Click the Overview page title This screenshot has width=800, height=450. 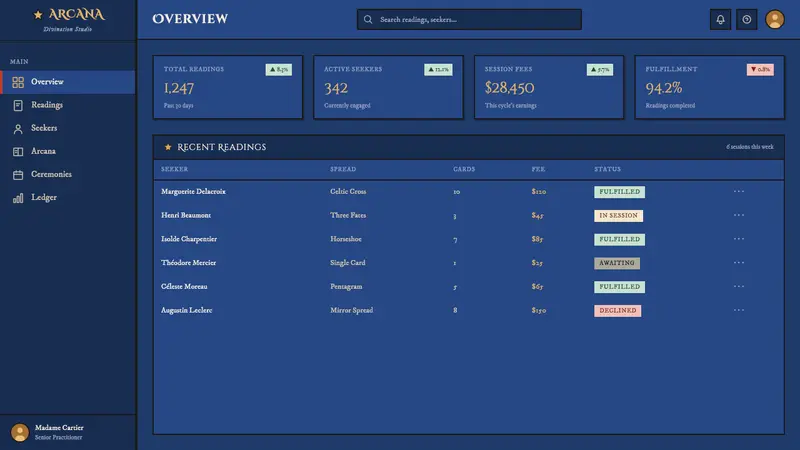190,19
